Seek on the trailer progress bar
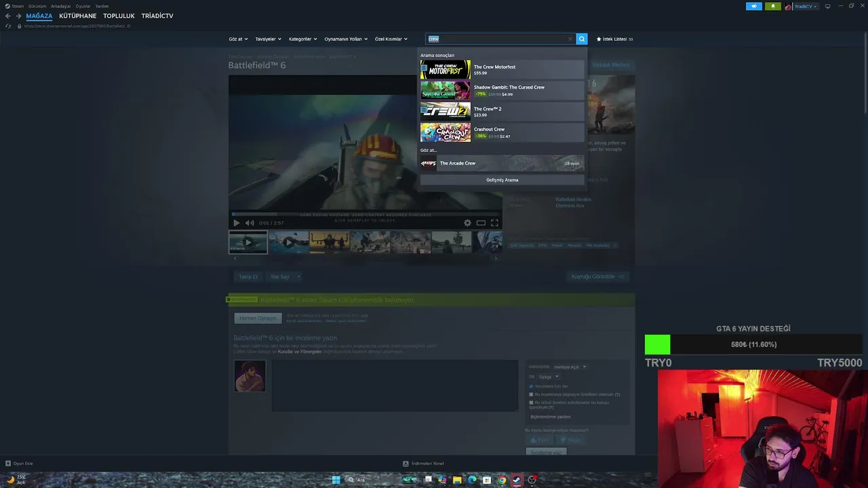The width and height of the screenshot is (868, 488). coord(365,213)
